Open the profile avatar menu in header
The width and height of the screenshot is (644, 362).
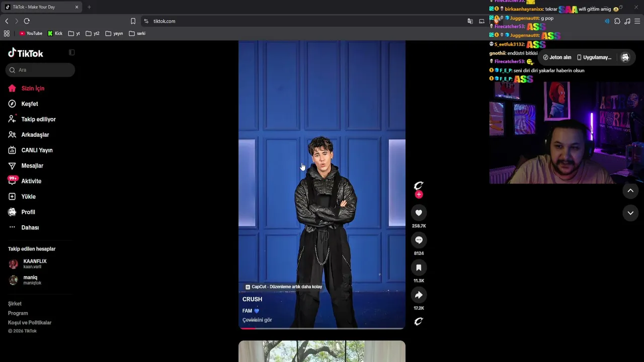tap(625, 57)
